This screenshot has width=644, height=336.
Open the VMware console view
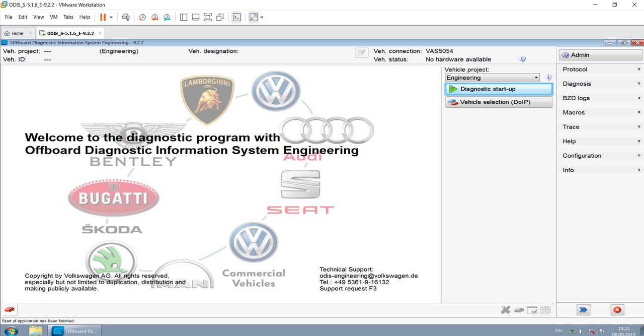click(236, 17)
